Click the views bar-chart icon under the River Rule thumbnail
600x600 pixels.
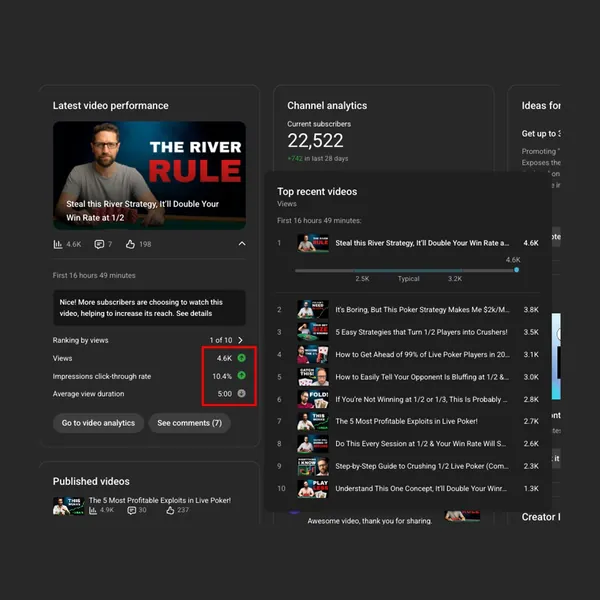coord(58,244)
